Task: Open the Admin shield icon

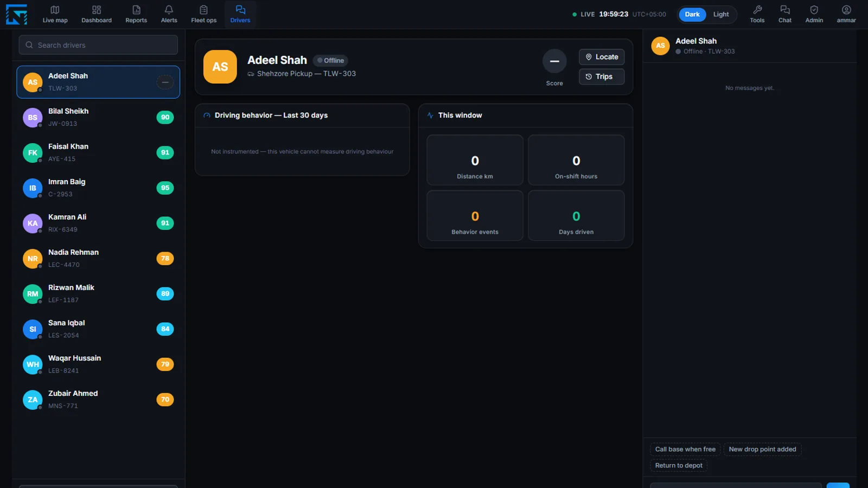Action: (x=814, y=15)
